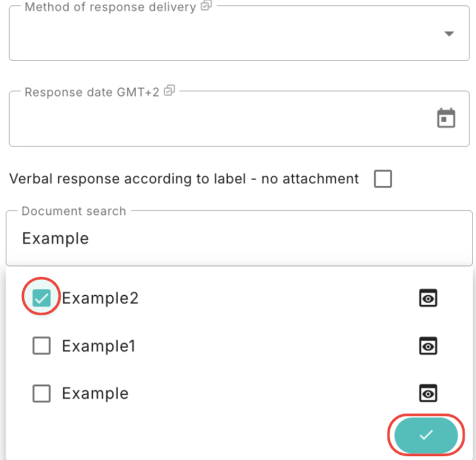The height and width of the screenshot is (460, 476).
Task: Preview Example1 using its eye icon
Action: pos(428,346)
